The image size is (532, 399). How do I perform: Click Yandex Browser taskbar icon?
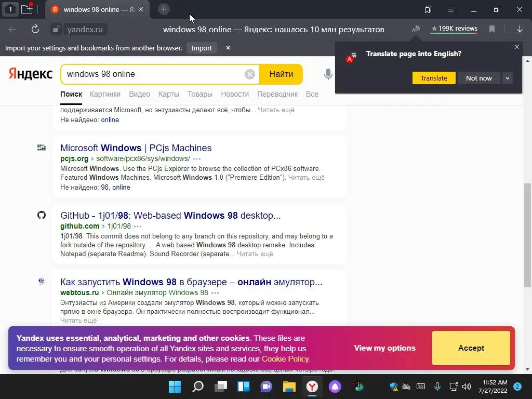(312, 387)
